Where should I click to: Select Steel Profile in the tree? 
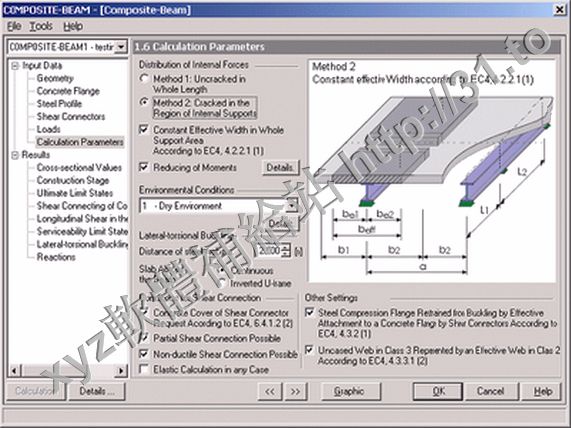tap(59, 104)
